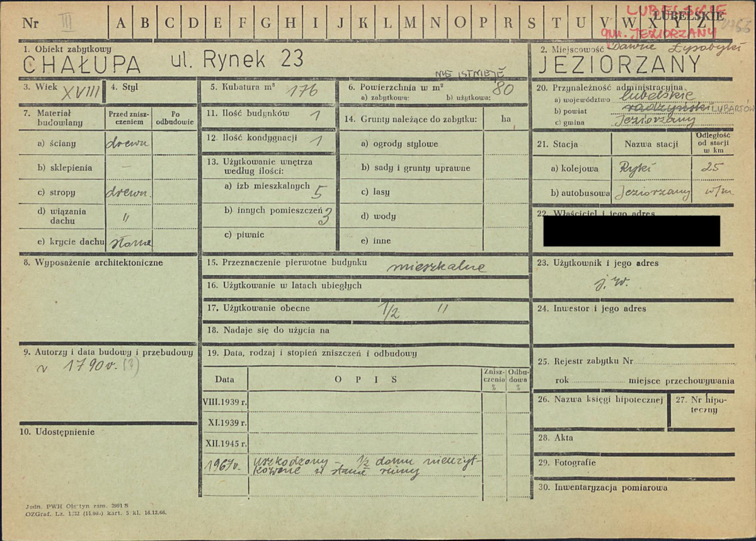Click '30. Inwentaryzacja pomiarowa' label

(x=602, y=487)
